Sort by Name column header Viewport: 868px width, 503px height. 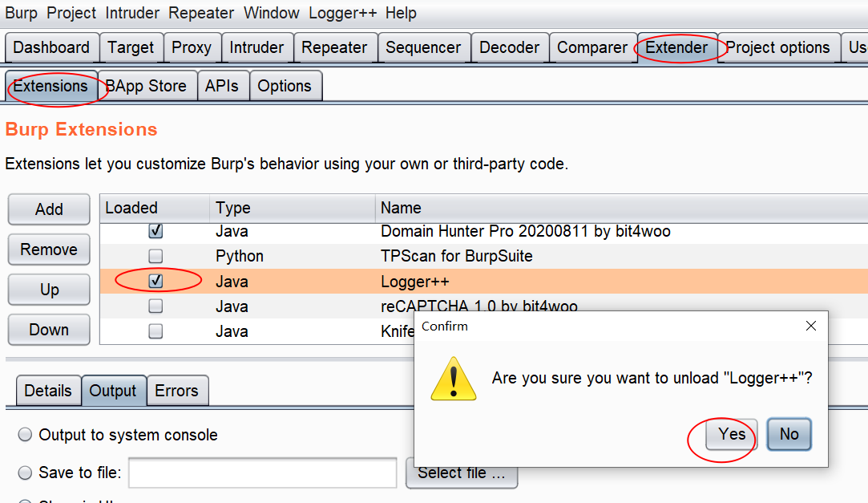(x=621, y=209)
